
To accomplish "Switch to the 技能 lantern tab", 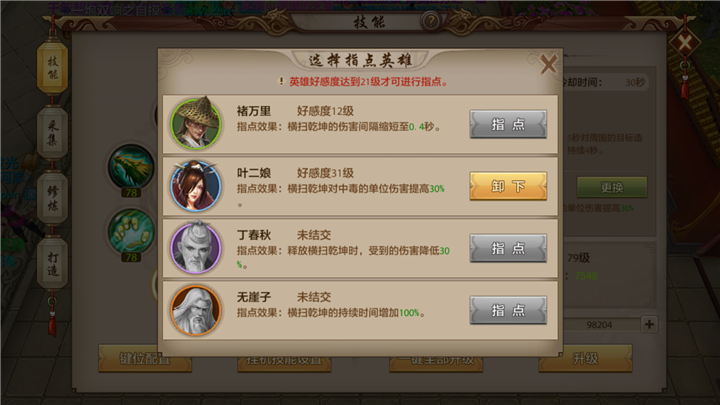I will [53, 68].
